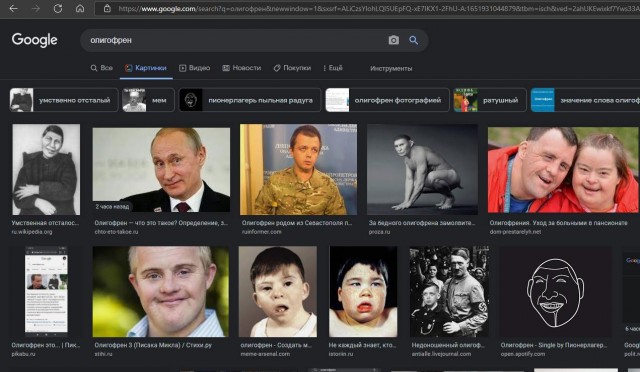The image size is (640, 372).
Task: Open the Новости tab
Action: pos(242,68)
